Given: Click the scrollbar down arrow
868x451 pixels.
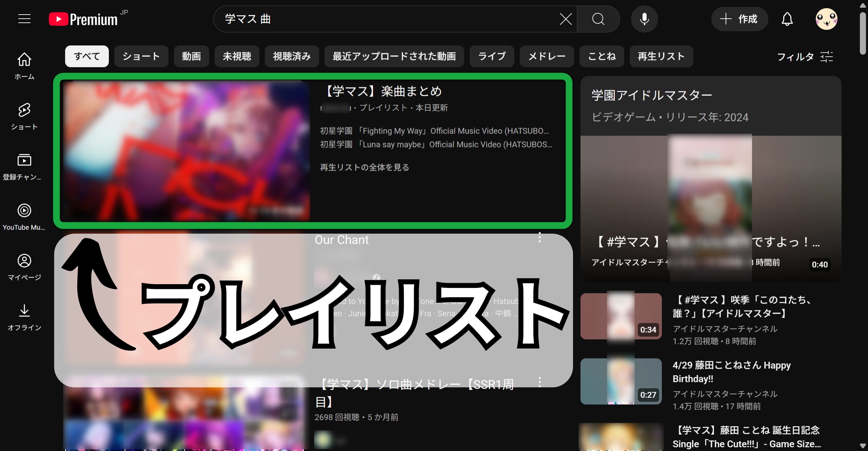Looking at the screenshot, I should [x=863, y=446].
